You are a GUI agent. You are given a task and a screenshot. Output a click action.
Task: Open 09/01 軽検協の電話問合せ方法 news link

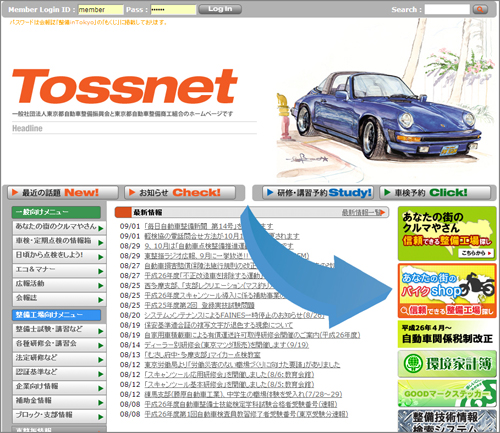(222, 236)
